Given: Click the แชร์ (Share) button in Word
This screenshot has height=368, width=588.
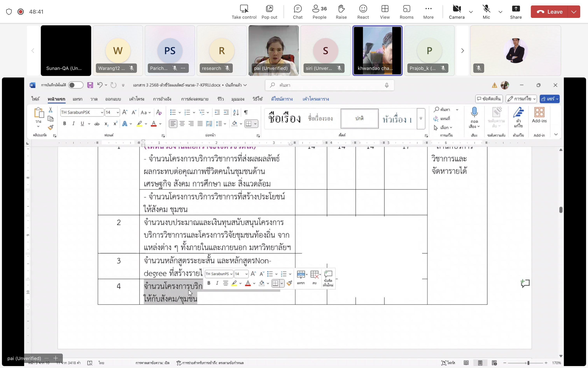Looking at the screenshot, I should pos(549,99).
